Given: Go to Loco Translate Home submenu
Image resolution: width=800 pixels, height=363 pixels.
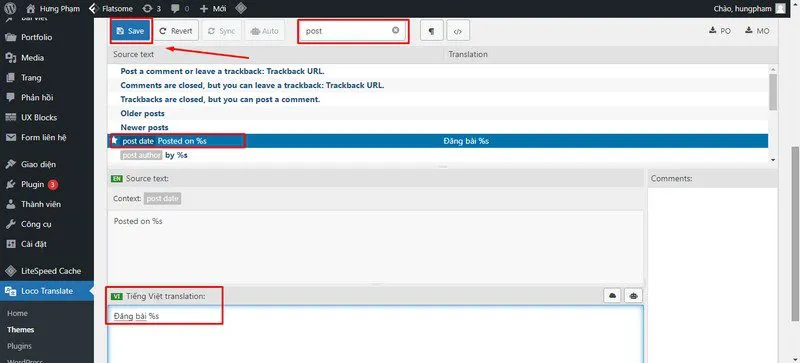Looking at the screenshot, I should pyautogui.click(x=17, y=313).
